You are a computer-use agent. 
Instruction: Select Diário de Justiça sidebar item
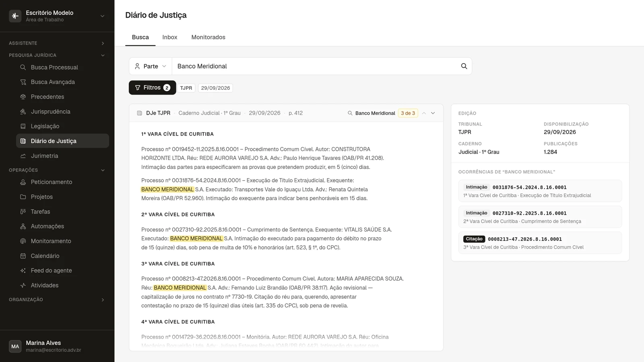point(62,141)
